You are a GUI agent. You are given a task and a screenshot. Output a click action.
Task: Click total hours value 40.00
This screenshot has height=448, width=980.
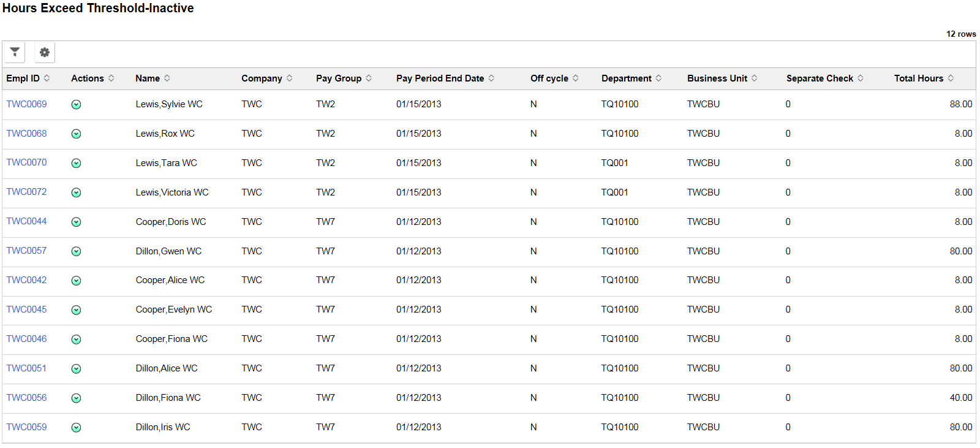click(x=961, y=398)
